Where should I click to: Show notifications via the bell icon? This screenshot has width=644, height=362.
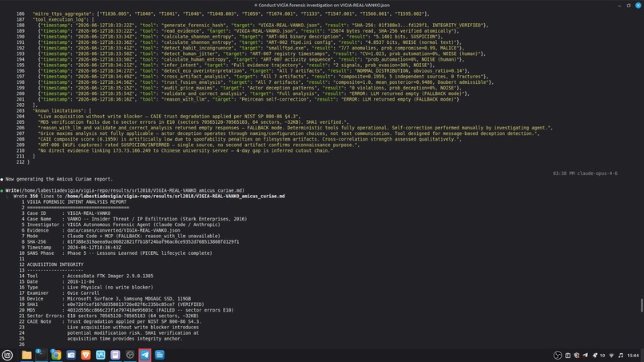pyautogui.click(x=595, y=356)
